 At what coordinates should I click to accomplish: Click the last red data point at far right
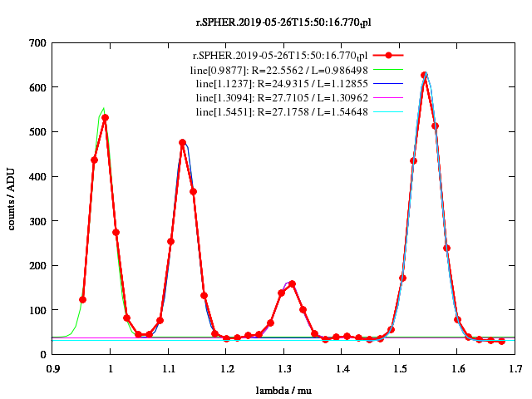click(501, 341)
